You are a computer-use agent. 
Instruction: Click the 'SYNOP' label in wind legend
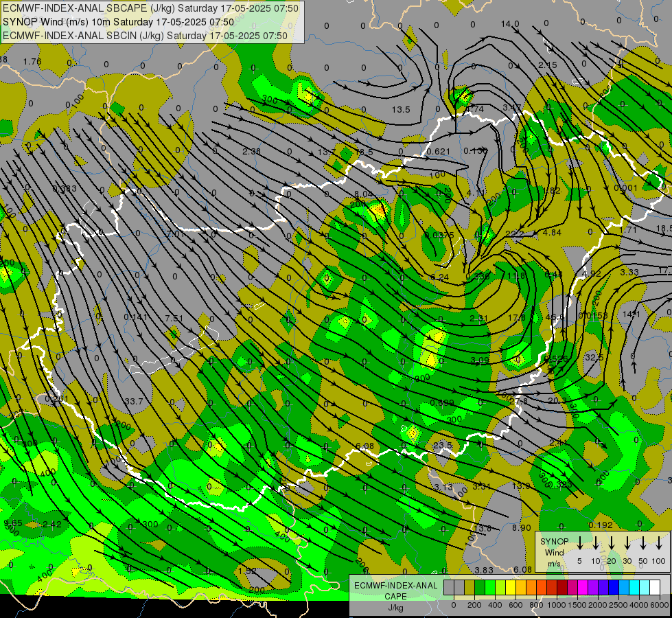tap(554, 541)
